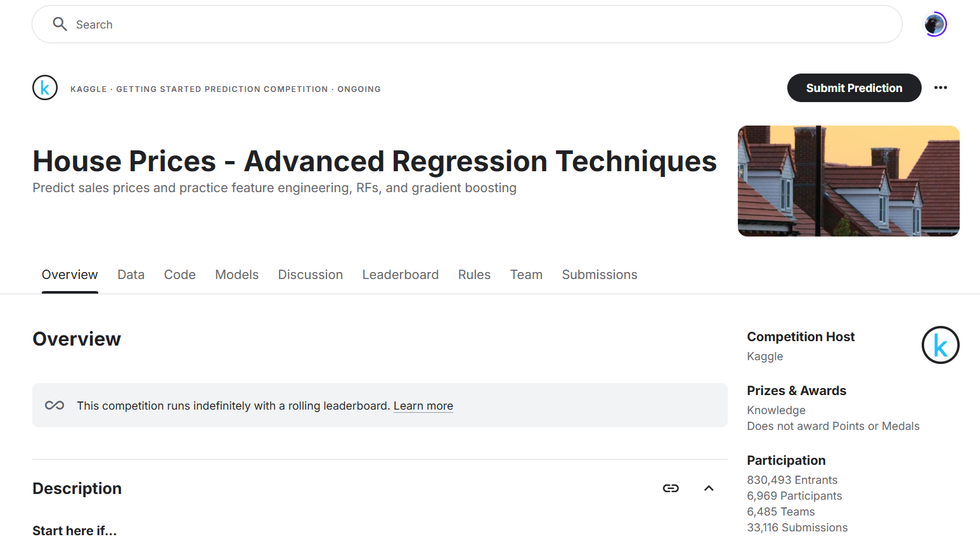The image size is (980, 539).
Task: Click the house rooftops header image
Action: [849, 181]
